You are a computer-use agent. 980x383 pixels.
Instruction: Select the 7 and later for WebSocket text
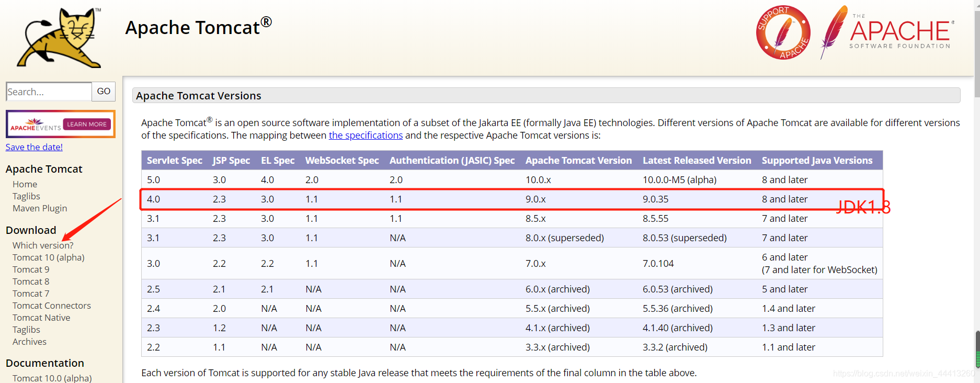pyautogui.click(x=819, y=270)
